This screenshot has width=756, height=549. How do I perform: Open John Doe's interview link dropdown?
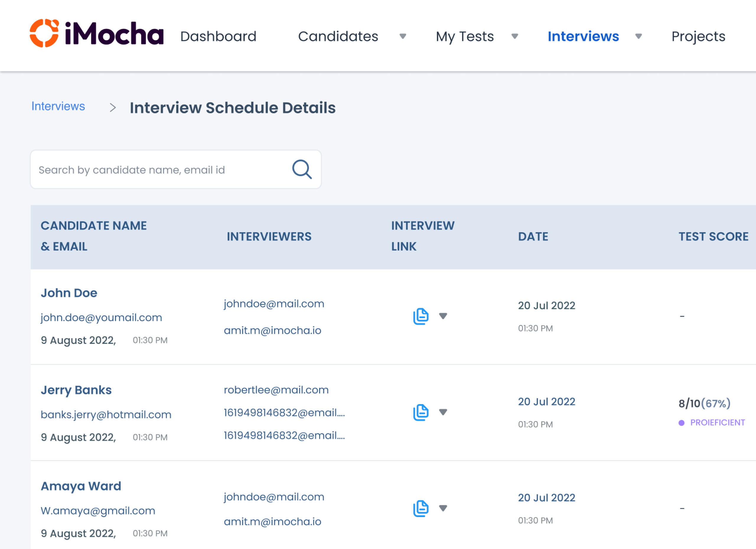pos(443,316)
